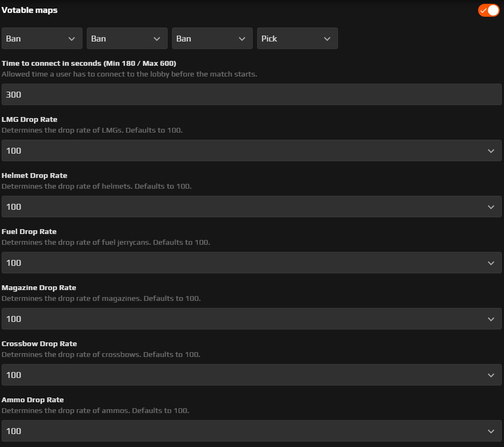Open the first Ban dropdown
Screen dimensions: 504x447
coord(42,38)
